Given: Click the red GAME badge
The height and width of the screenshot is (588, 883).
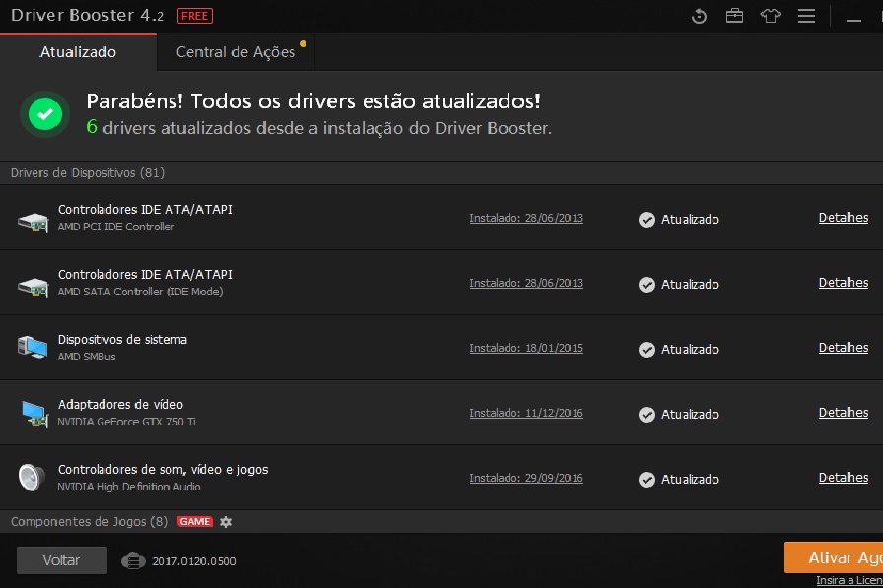Looking at the screenshot, I should (195, 522).
